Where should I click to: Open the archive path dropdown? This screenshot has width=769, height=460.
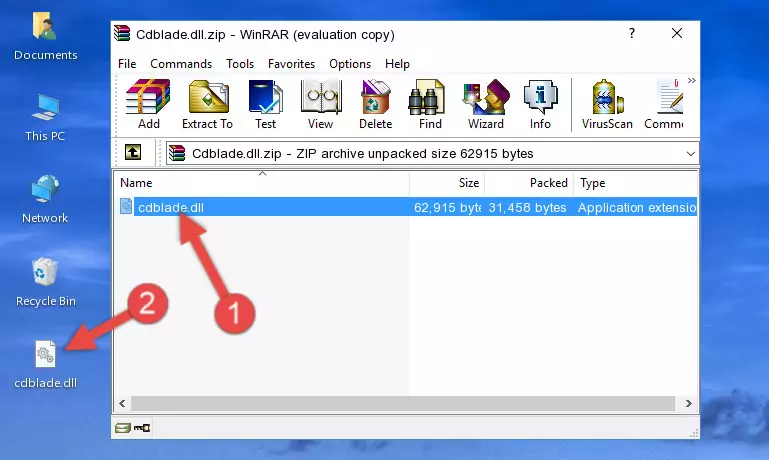[691, 153]
